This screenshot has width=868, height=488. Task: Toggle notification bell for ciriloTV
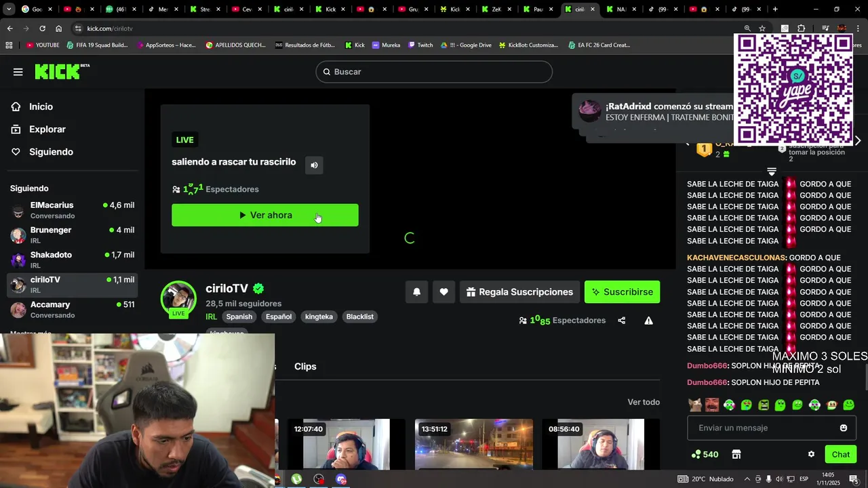(417, 292)
